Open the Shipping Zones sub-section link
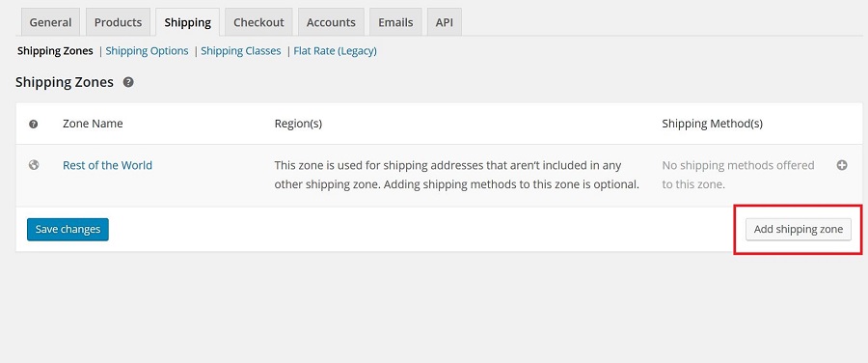 click(55, 51)
